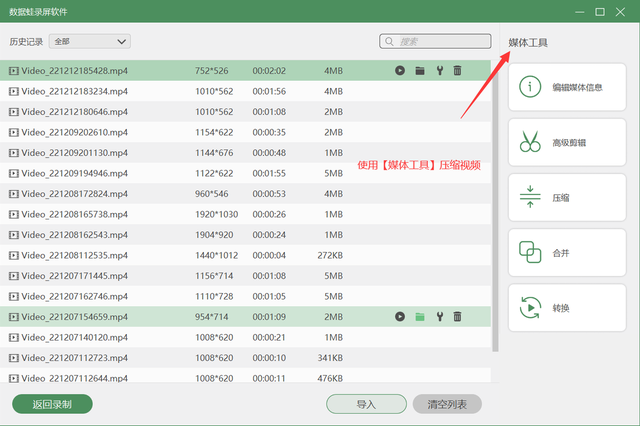Select the row Video_221208112535.mp4
This screenshot has height=426, width=640.
coord(245,255)
